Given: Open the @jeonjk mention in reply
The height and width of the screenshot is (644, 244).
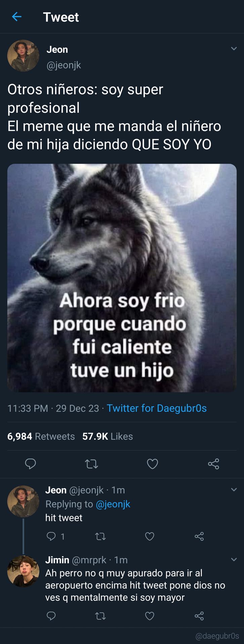Looking at the screenshot, I should [x=113, y=504].
